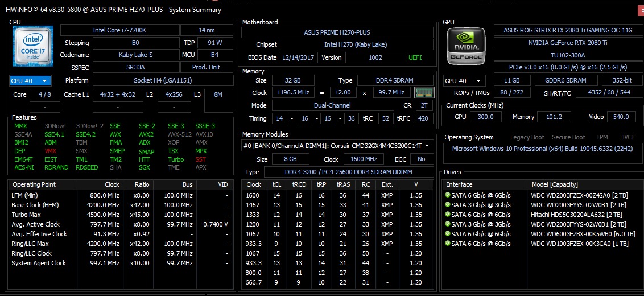Click the 91 W TDP value
Viewport: 644px width, 296px height.
(x=215, y=43)
